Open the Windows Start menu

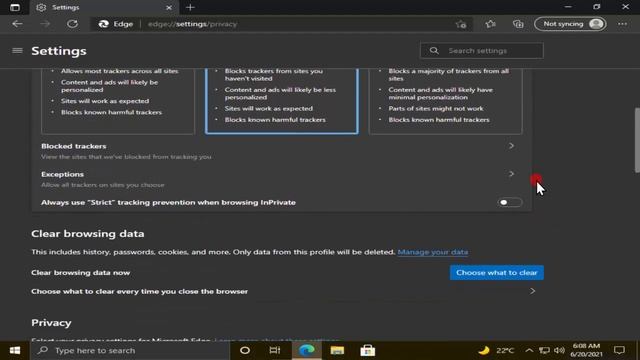coord(15,351)
